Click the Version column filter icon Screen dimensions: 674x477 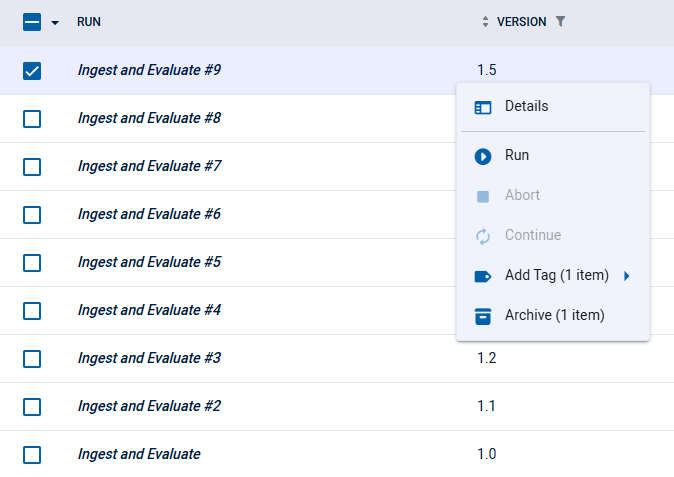560,22
